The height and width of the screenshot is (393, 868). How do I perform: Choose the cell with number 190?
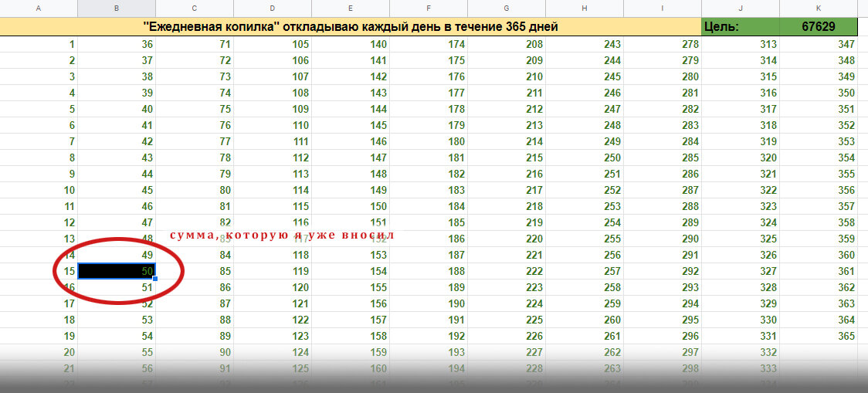pyautogui.click(x=429, y=304)
